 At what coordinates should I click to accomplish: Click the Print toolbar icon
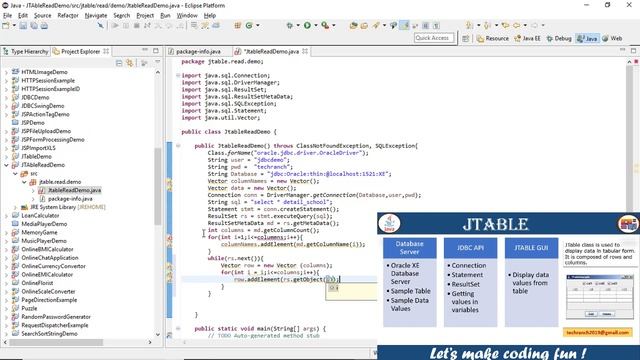[44, 26]
